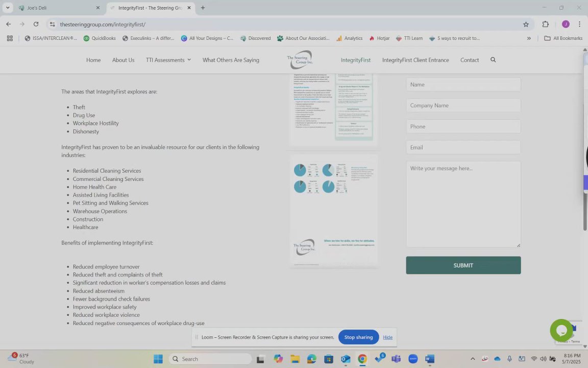Open the Chrome profile avatar
Viewport: 588px width, 368px height.
point(566,24)
